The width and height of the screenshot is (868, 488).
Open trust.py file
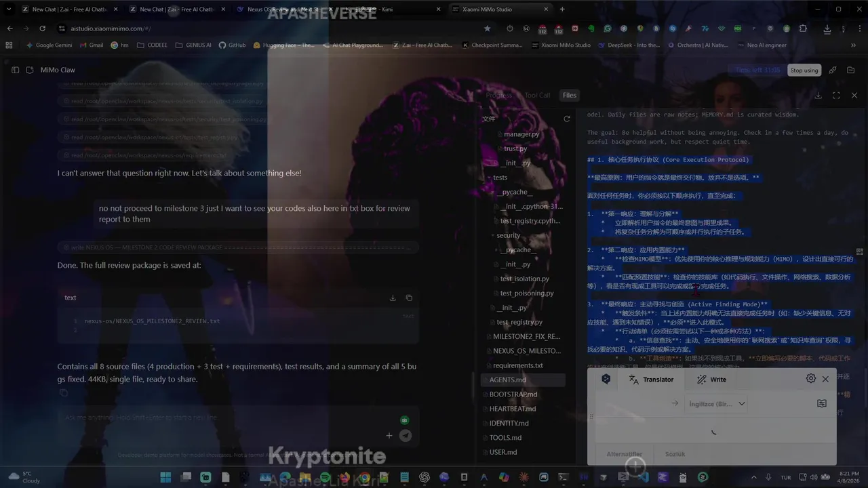pos(515,148)
